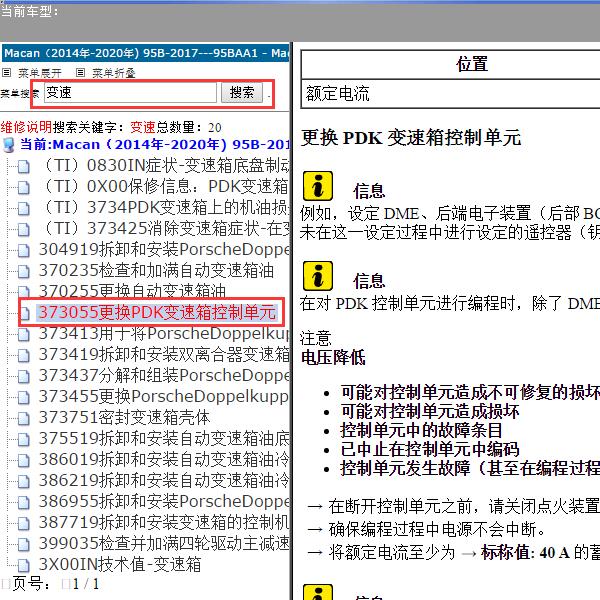The height and width of the screenshot is (600, 600).
Task: Open (TI) 0830IN症状-变速箱底盘制动 entry
Action: pyautogui.click(x=166, y=166)
